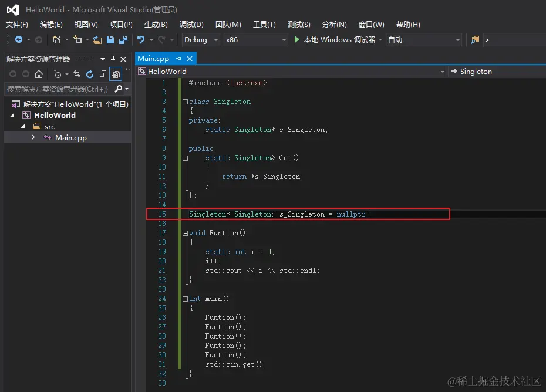Click Solution Explorer back arrow icon
The height and width of the screenshot is (392, 546).
13,74
